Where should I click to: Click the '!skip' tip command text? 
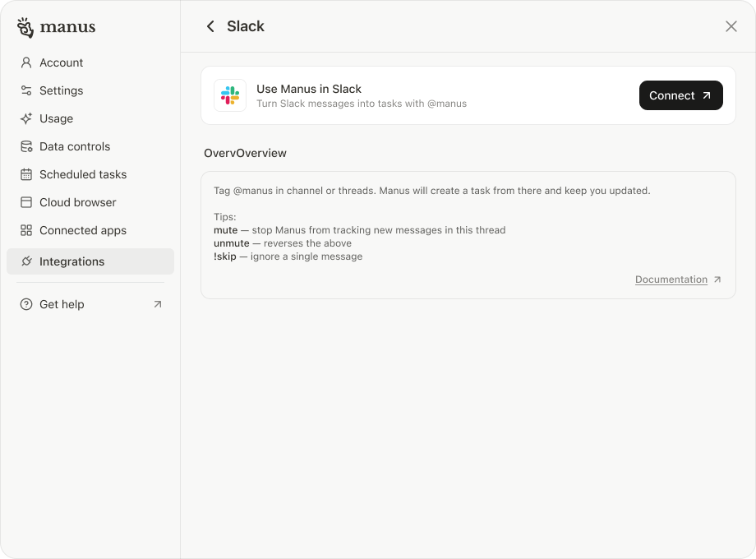click(x=224, y=256)
